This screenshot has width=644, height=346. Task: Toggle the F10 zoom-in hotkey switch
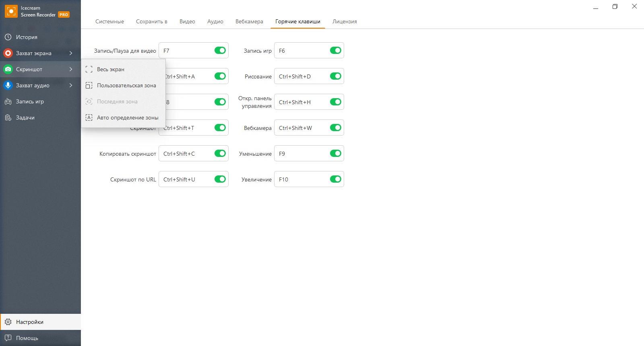point(336,179)
